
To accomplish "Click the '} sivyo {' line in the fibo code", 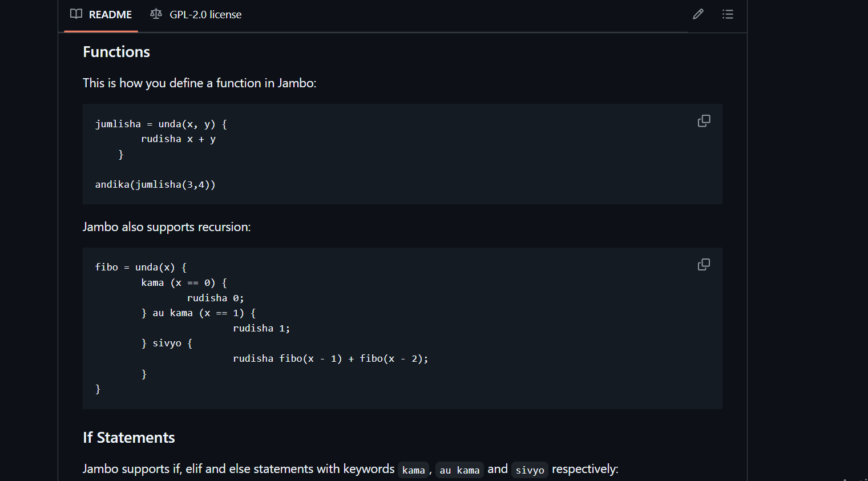I will pyautogui.click(x=167, y=343).
